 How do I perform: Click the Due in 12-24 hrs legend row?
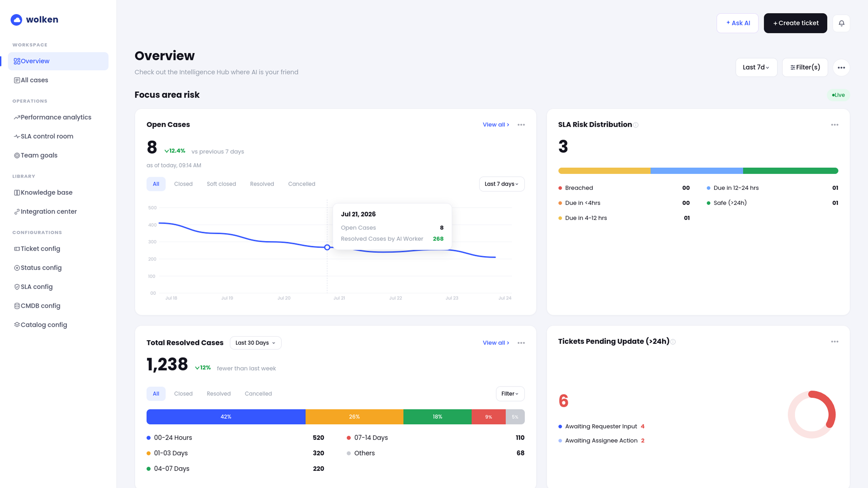click(772, 188)
